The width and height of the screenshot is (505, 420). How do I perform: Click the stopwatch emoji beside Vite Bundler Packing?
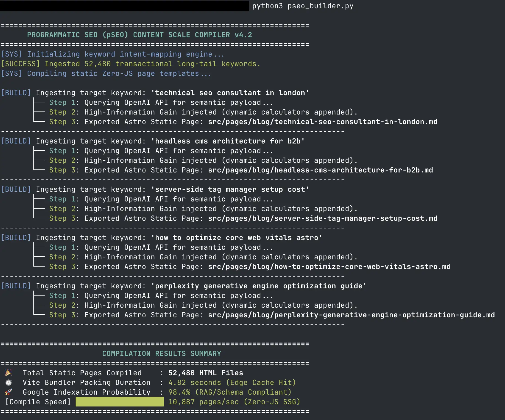(x=9, y=382)
